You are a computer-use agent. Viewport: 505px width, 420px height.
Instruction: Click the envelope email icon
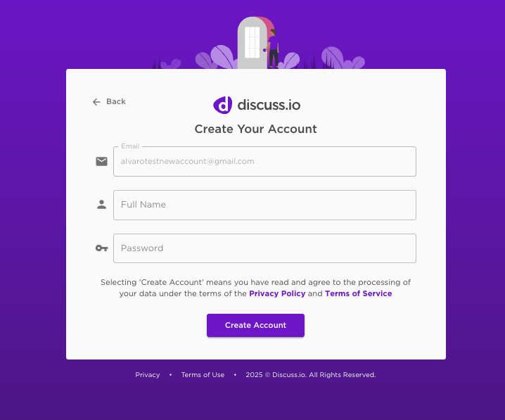101,161
